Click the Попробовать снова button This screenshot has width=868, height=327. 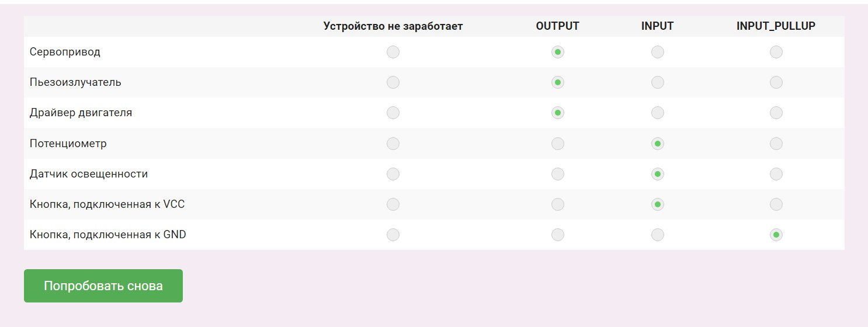pos(103,286)
